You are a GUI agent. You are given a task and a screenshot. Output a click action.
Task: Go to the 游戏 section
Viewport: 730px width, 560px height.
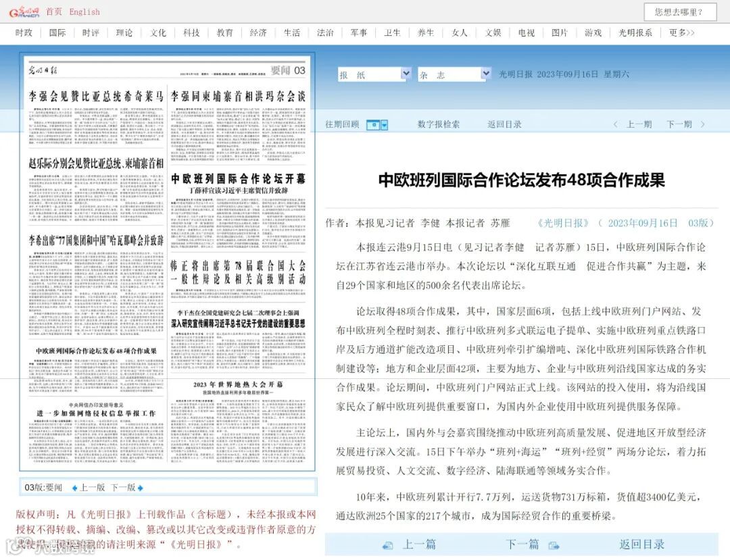[x=593, y=32]
